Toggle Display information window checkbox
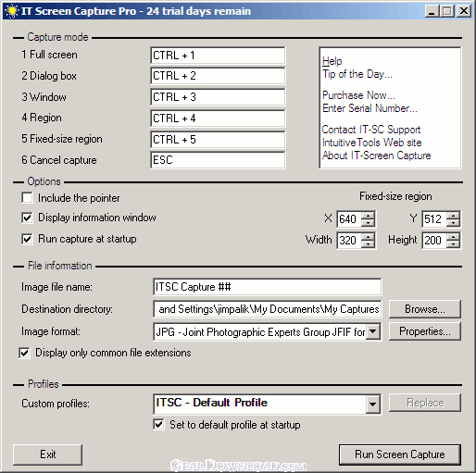The height and width of the screenshot is (473, 476). (27, 218)
